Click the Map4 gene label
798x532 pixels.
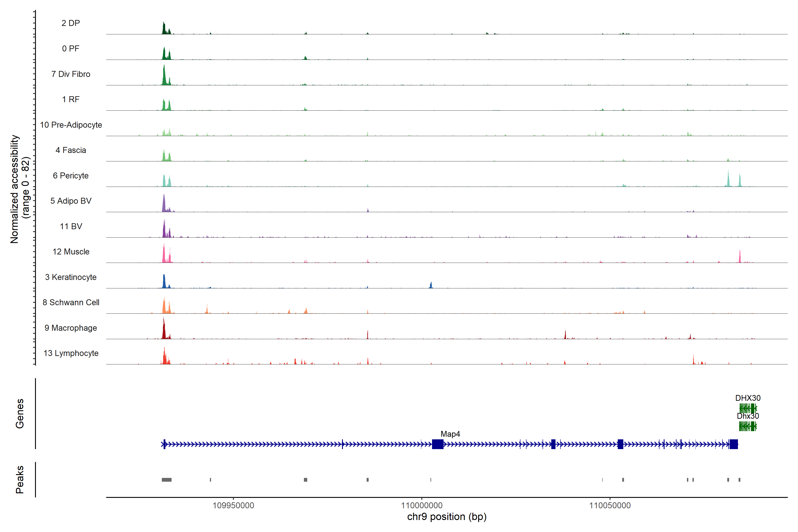[450, 434]
